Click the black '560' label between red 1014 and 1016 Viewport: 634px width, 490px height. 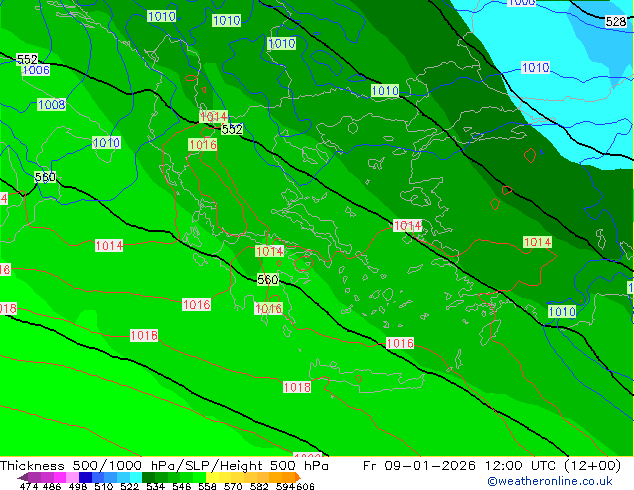[268, 279]
